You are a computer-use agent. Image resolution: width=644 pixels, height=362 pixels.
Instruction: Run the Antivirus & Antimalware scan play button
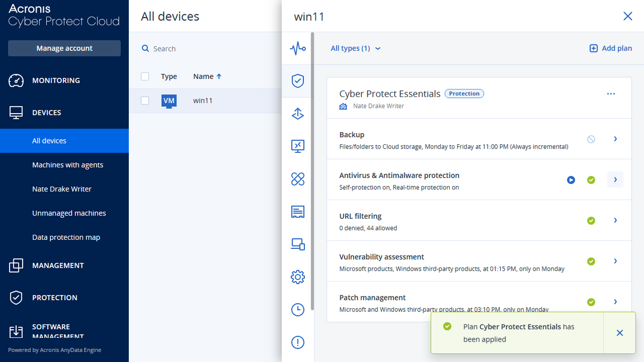pyautogui.click(x=570, y=180)
